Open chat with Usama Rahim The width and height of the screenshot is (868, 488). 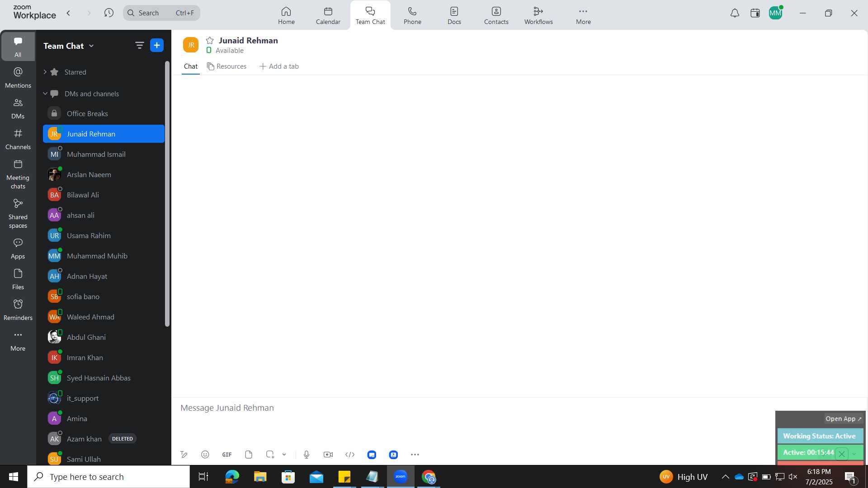(x=104, y=235)
